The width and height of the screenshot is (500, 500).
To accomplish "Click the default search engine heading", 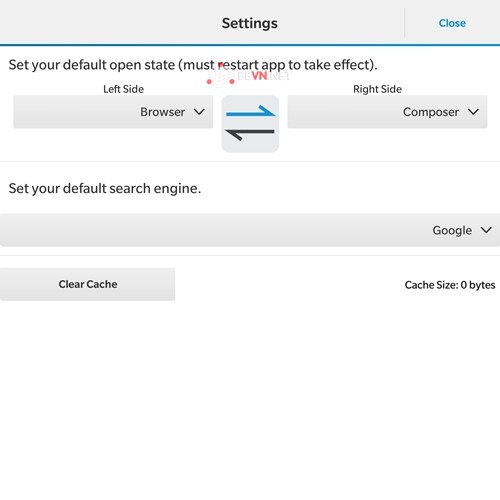I will coord(105,189).
